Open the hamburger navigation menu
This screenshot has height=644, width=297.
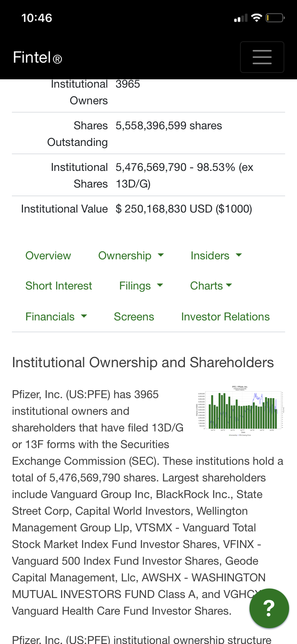[x=262, y=57]
